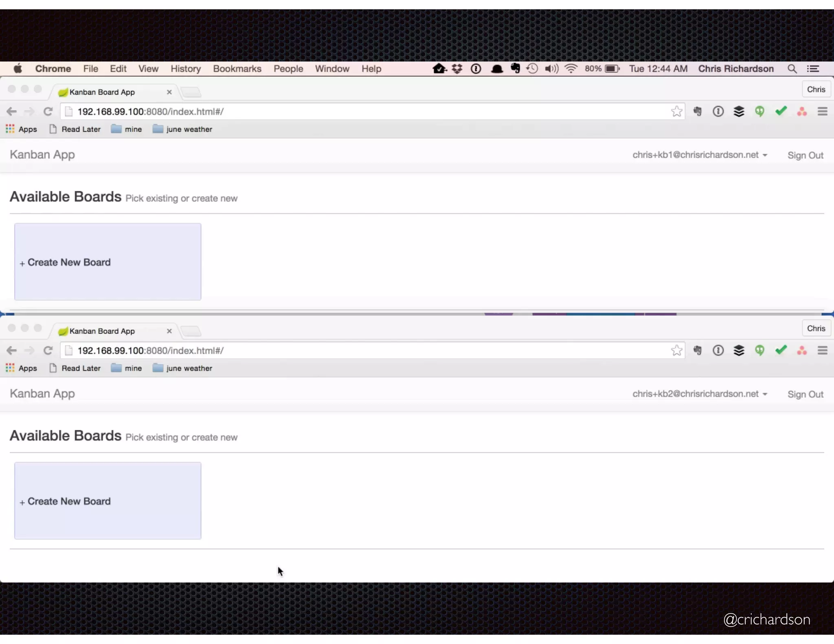Open the Bookmarks menu in menu bar
This screenshot has width=834, height=644.
237,69
